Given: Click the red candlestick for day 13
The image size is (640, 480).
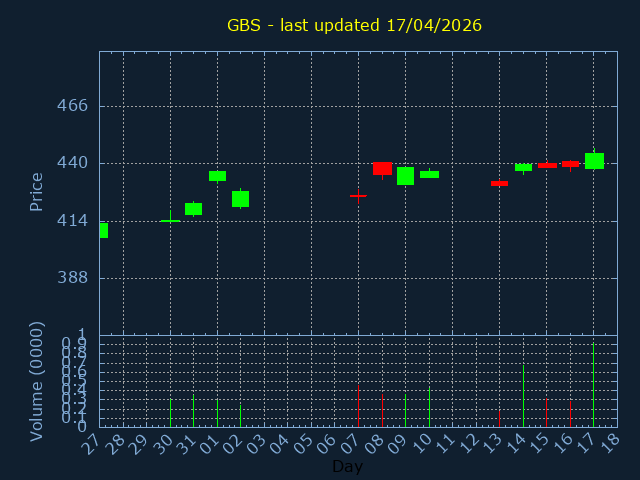Looking at the screenshot, I should tap(499, 183).
